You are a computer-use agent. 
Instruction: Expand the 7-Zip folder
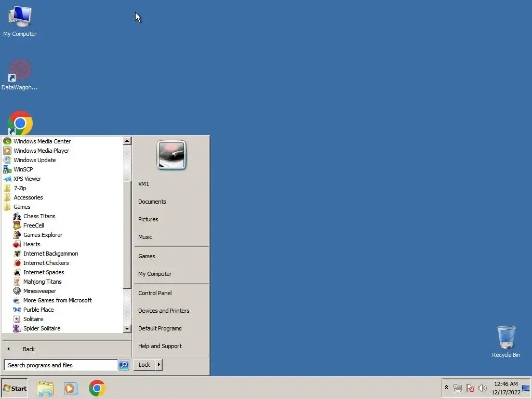pyautogui.click(x=20, y=188)
